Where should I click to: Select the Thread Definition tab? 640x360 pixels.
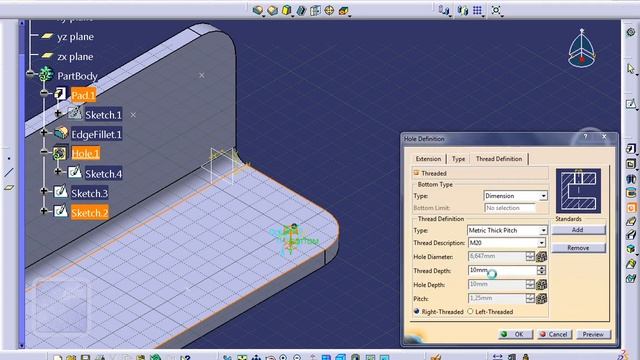pos(499,159)
